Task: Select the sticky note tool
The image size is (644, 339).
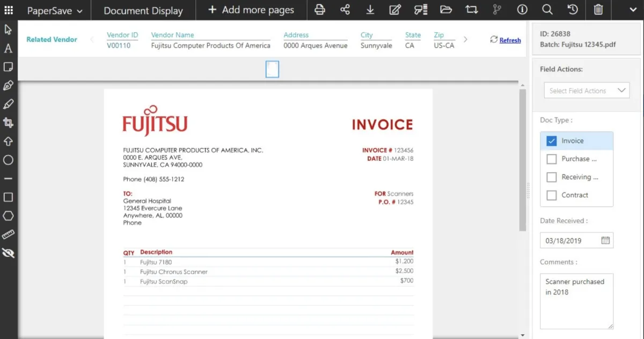Action: (8, 67)
